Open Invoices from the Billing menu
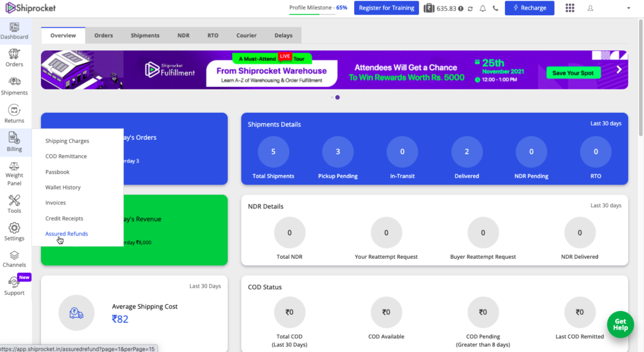 tap(55, 203)
